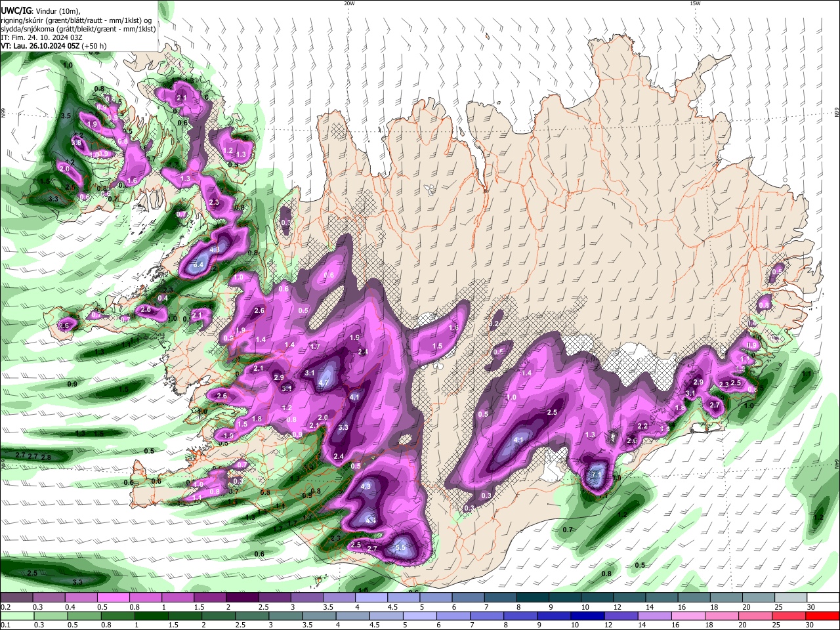
Task: Click the '6.4' precipitation value on the map
Action: [199, 264]
